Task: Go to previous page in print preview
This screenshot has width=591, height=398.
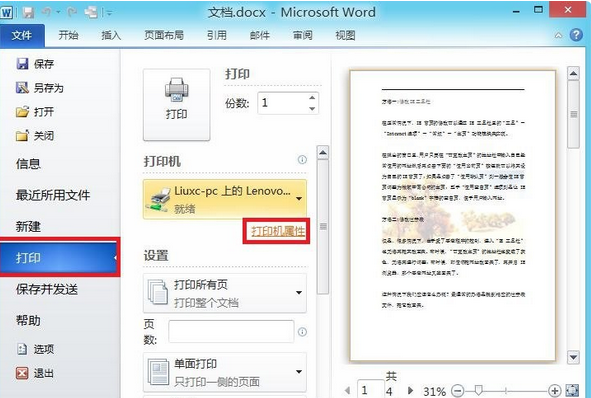Action: click(x=348, y=390)
